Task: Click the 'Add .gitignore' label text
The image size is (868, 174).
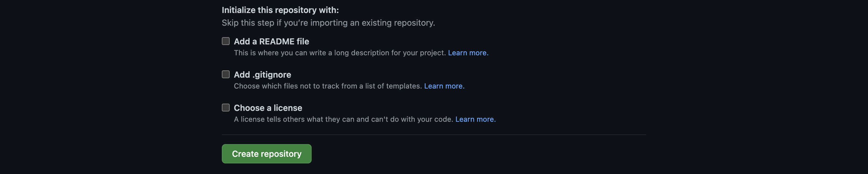Action: [262, 75]
